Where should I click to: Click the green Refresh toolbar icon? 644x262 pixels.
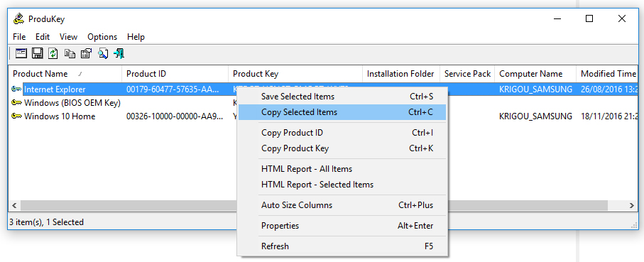(x=53, y=53)
